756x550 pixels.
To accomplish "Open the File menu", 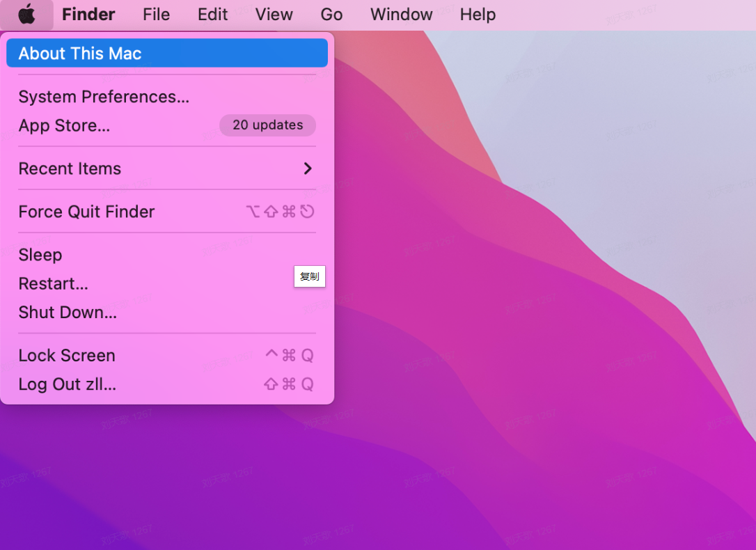I will point(156,15).
